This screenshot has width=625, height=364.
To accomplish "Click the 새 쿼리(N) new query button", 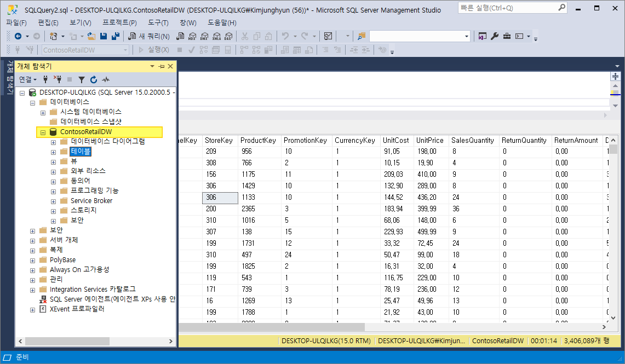I will pos(149,36).
